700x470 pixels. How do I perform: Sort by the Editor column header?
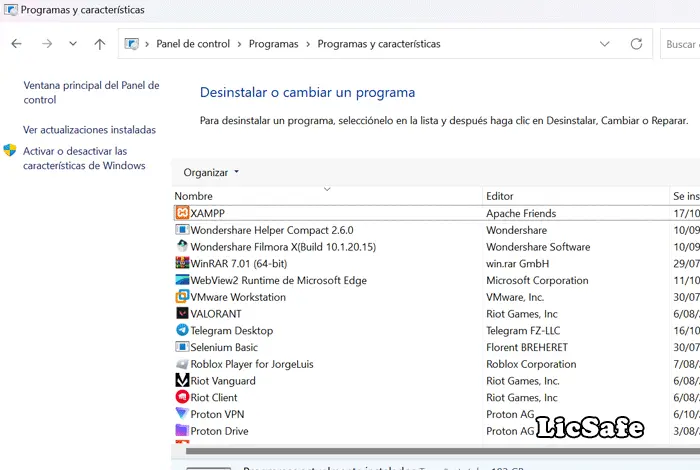[x=500, y=196]
